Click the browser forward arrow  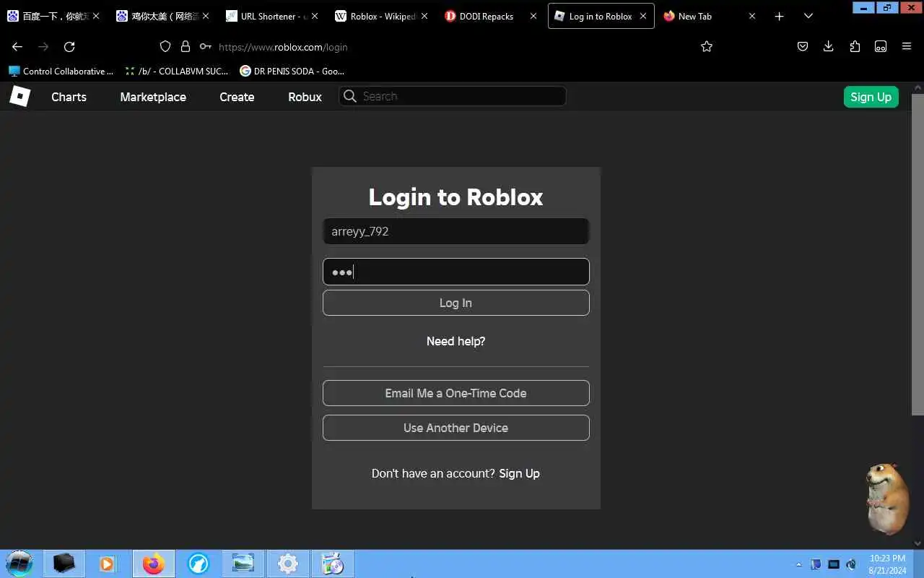[43, 46]
